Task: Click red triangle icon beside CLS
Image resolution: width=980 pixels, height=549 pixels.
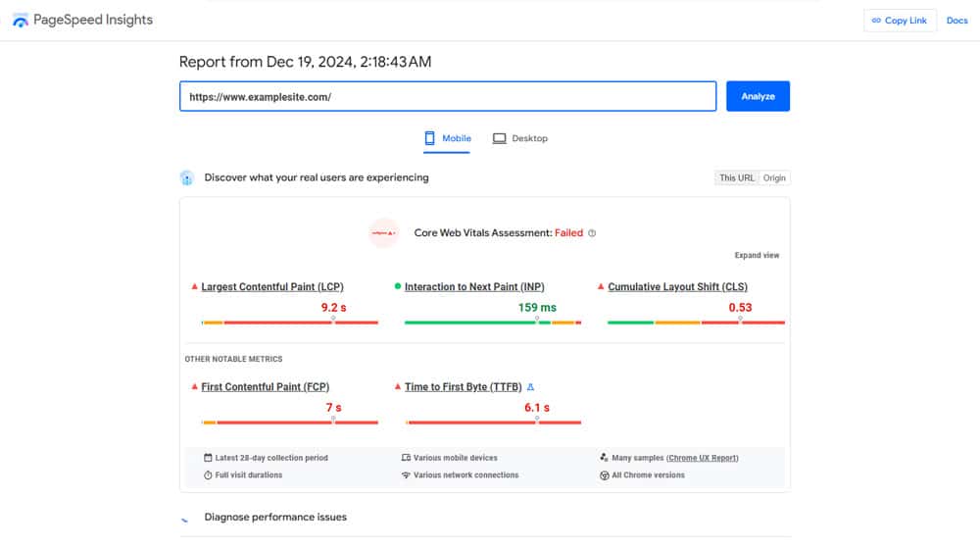Action: (x=601, y=287)
